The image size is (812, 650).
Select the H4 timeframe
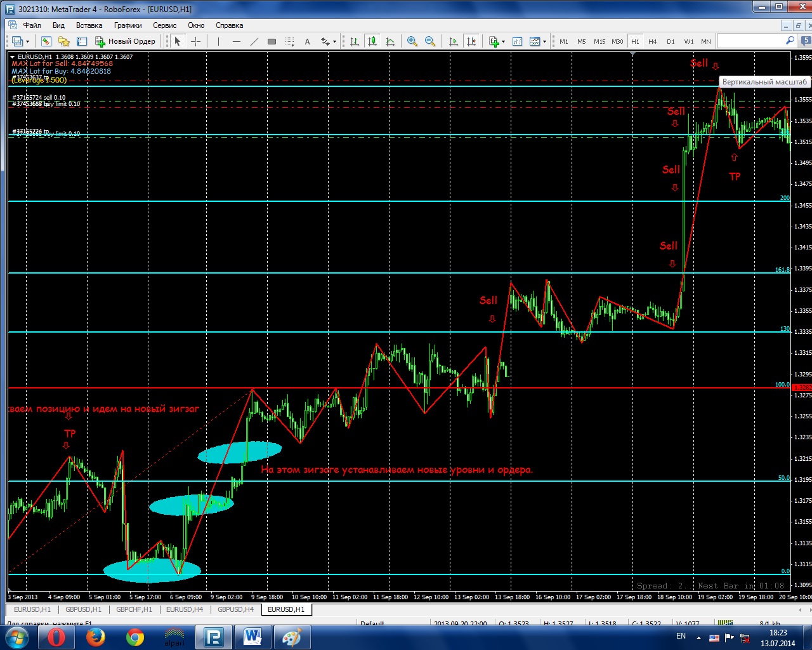click(x=653, y=41)
